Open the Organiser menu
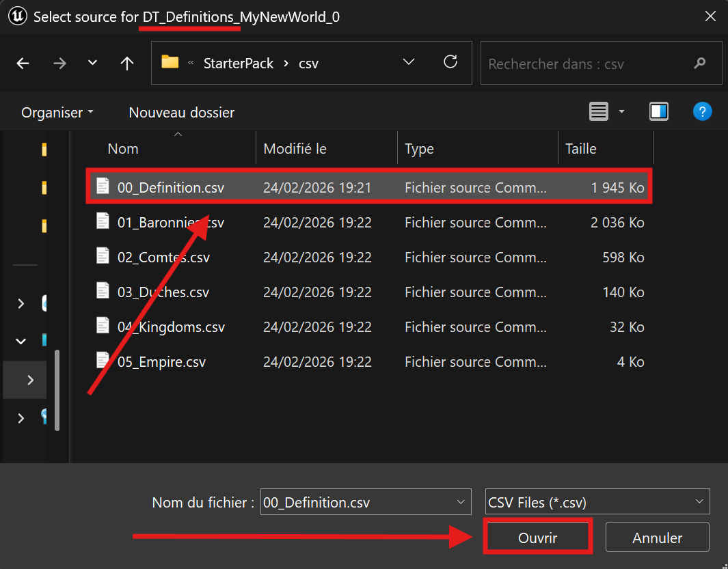 click(x=57, y=112)
